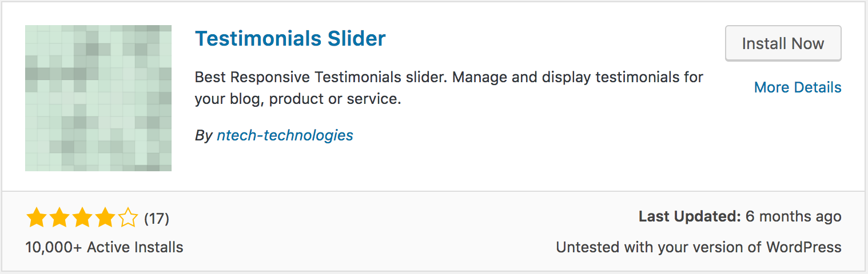
Task: Click the 'Untested with your version of WordPress' notice
Action: click(x=699, y=247)
